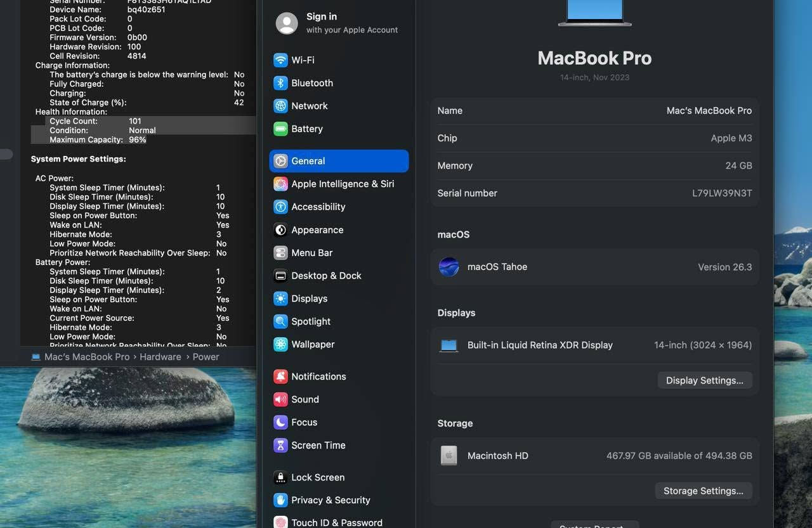Click the Macintosh HD drive icon

(x=449, y=456)
